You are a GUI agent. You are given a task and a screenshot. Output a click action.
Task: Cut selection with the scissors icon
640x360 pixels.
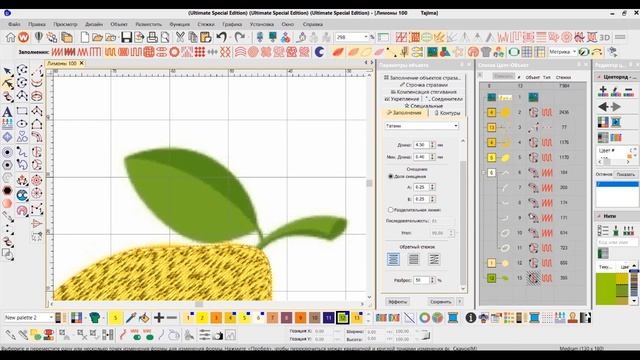[x=180, y=38]
